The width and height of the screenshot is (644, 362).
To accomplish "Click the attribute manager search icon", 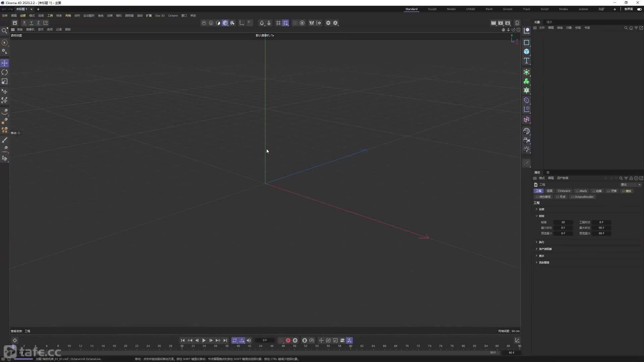I will pos(621,178).
